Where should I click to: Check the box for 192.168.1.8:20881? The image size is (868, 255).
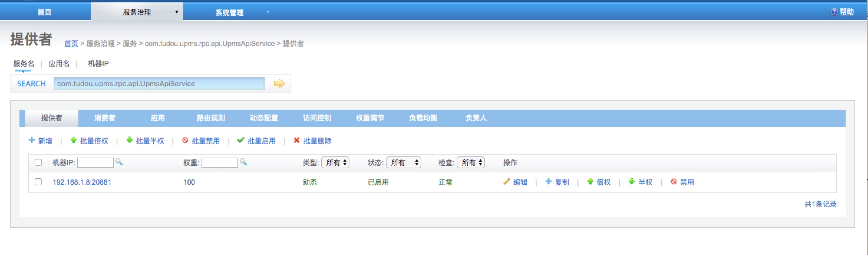38,182
